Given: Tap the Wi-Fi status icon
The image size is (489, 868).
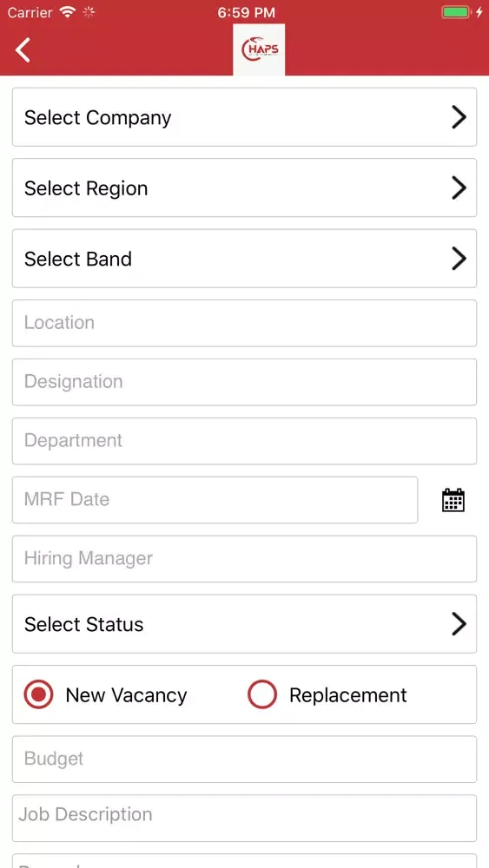Looking at the screenshot, I should pos(68,12).
